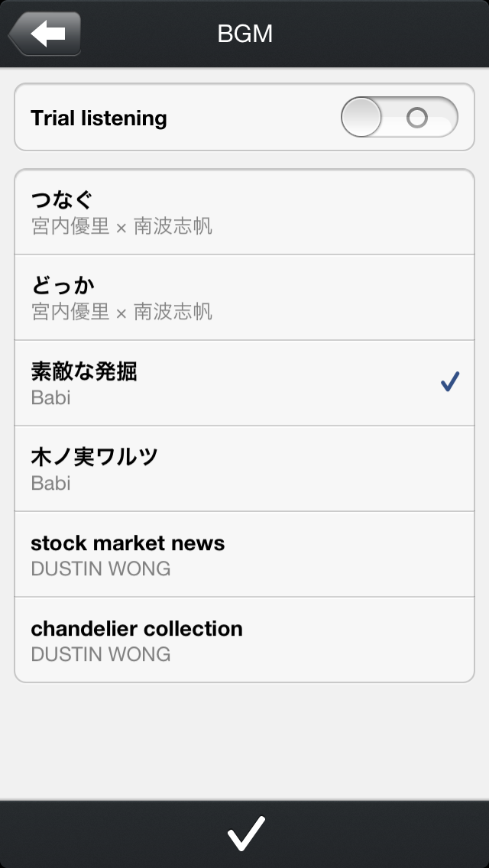Click the Trial listening switch's round knob
The image size is (489, 868).
pyautogui.click(x=361, y=118)
